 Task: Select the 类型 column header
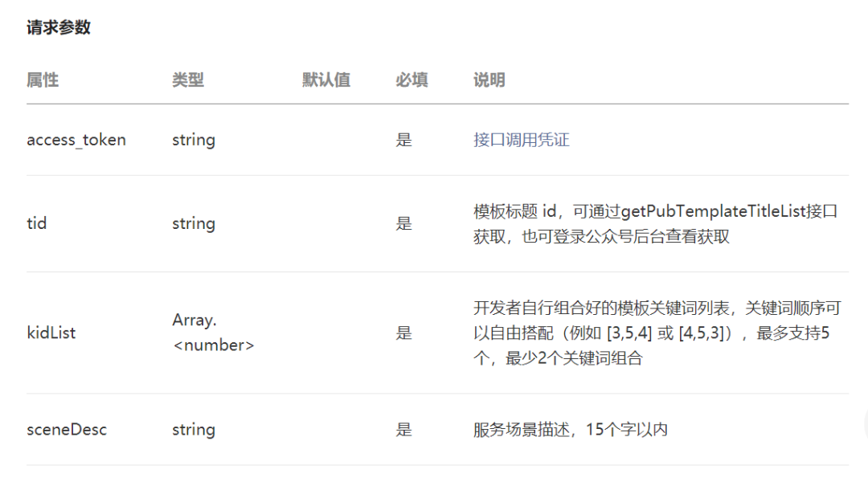pos(188,80)
